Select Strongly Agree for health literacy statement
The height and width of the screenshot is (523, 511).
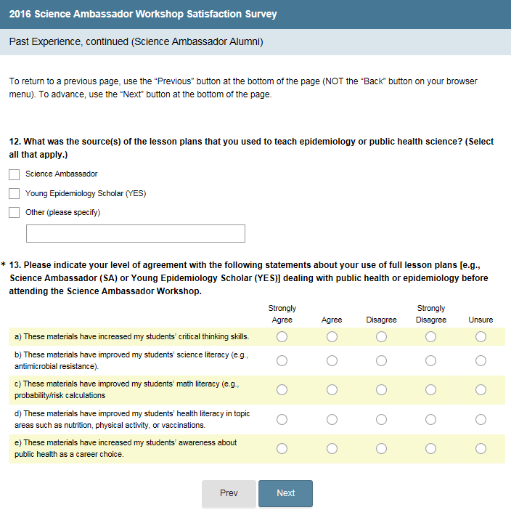(x=282, y=419)
